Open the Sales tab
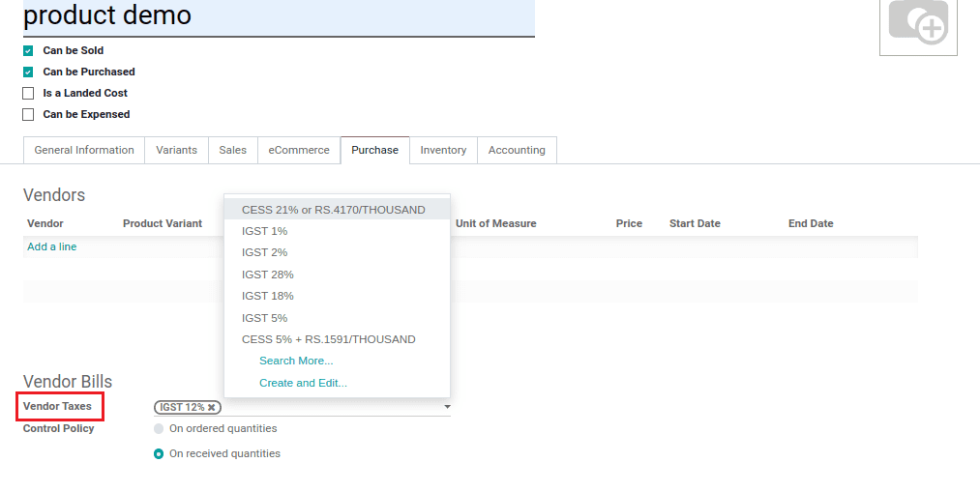The width and height of the screenshot is (980, 492). 232,150
